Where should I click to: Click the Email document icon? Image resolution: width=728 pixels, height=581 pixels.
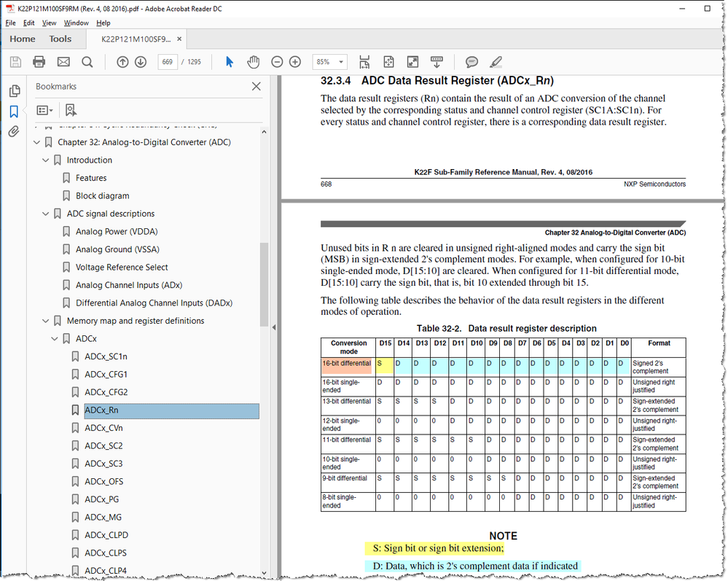(x=62, y=62)
